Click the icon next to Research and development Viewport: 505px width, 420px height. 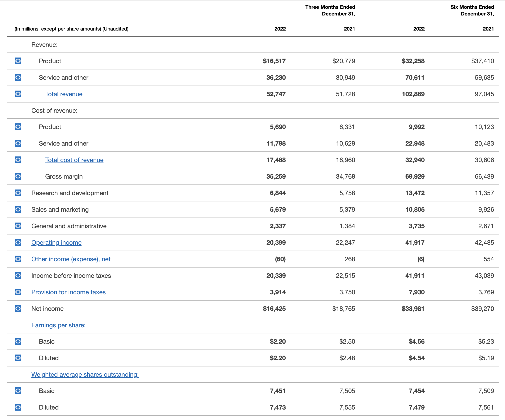point(18,193)
